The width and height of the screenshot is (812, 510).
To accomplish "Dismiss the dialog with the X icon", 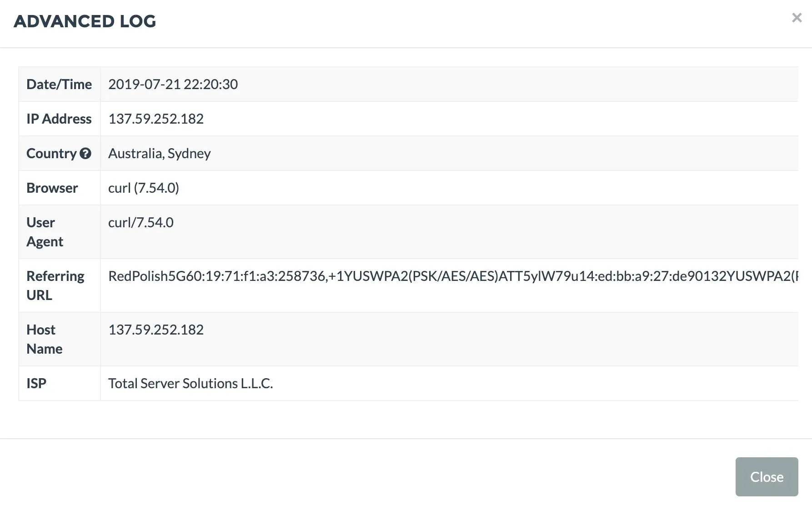I will click(x=797, y=18).
